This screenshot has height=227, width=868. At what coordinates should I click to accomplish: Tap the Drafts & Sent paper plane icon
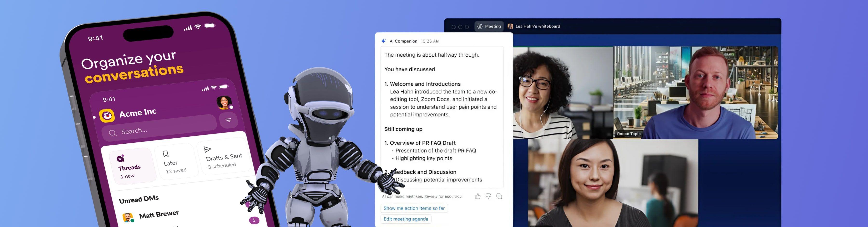208,149
